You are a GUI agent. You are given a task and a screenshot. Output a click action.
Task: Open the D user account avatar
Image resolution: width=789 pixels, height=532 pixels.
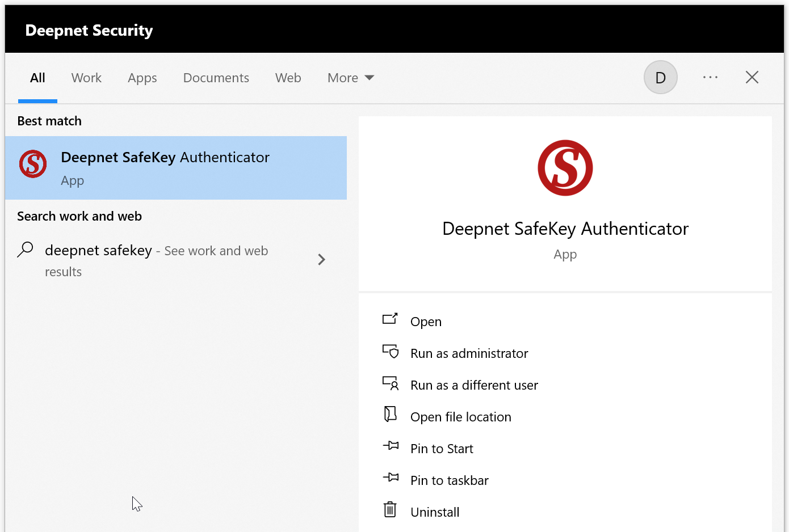(x=660, y=78)
